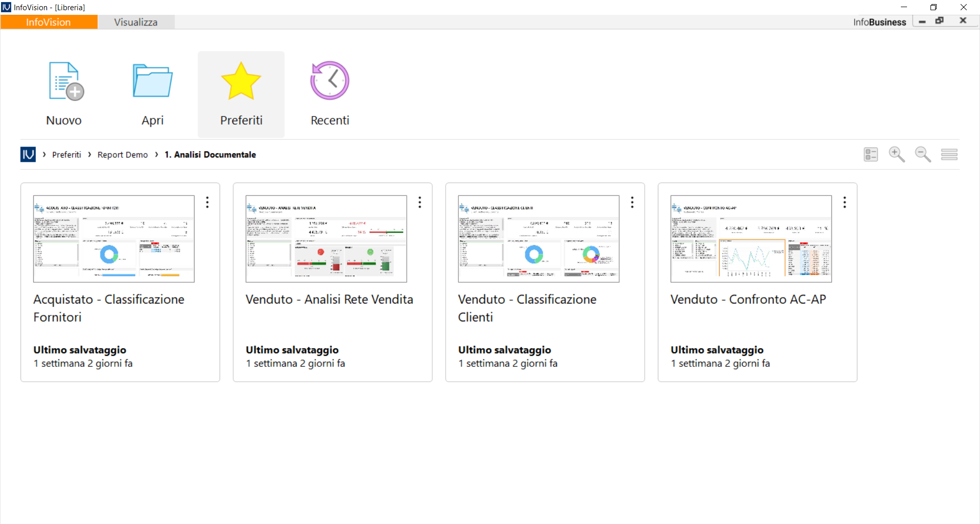This screenshot has width=980, height=524.
Task: Click the zoom in magnifier icon
Action: click(896, 154)
